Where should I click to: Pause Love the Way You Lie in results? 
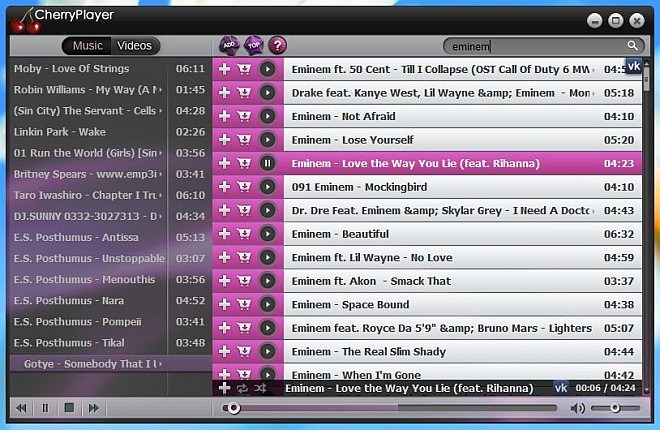pyautogui.click(x=267, y=163)
